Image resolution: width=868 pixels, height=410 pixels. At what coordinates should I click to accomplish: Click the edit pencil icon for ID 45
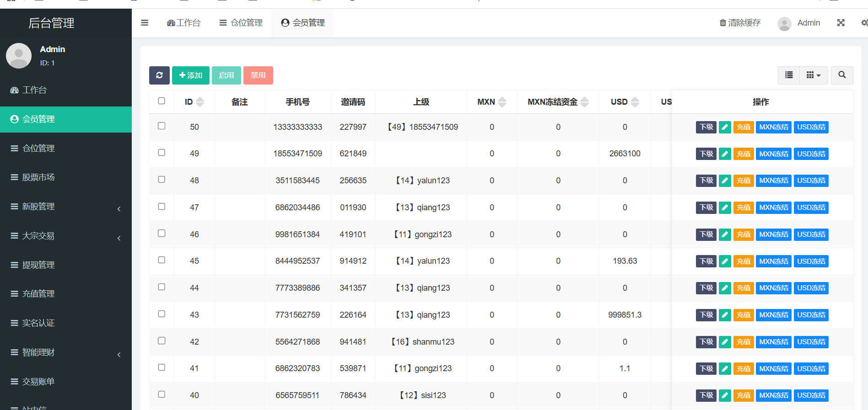click(725, 261)
